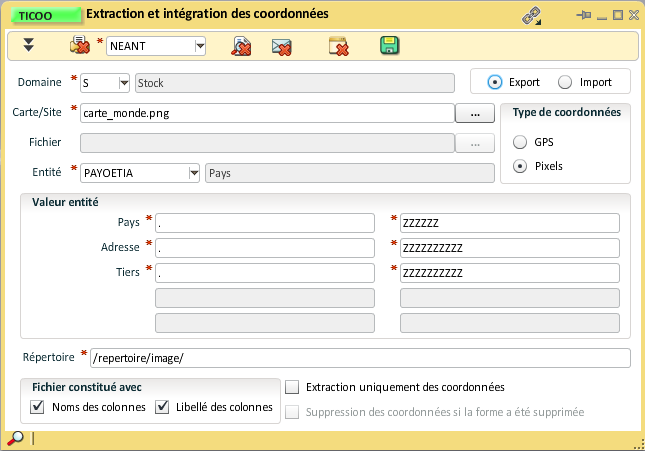Choose GPS coordinate type
Screen dimensions: 645x451
[x=520, y=142]
